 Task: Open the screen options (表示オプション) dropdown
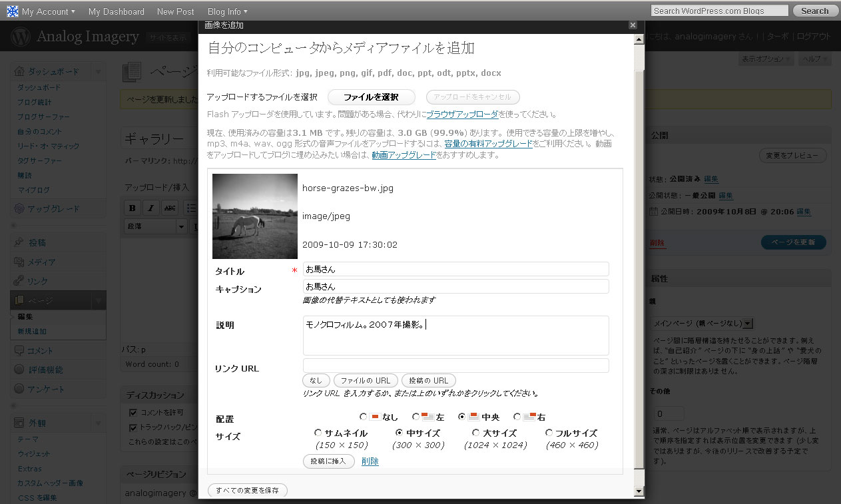766,59
